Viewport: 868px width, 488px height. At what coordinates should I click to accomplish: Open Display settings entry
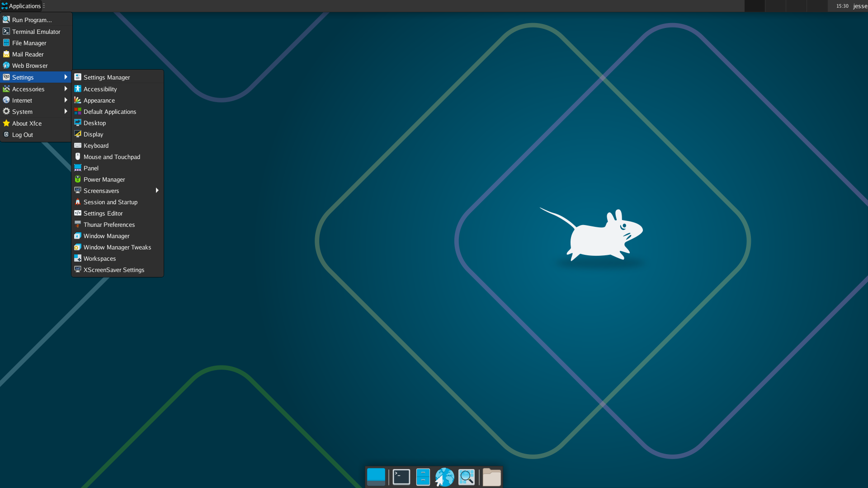(118, 134)
